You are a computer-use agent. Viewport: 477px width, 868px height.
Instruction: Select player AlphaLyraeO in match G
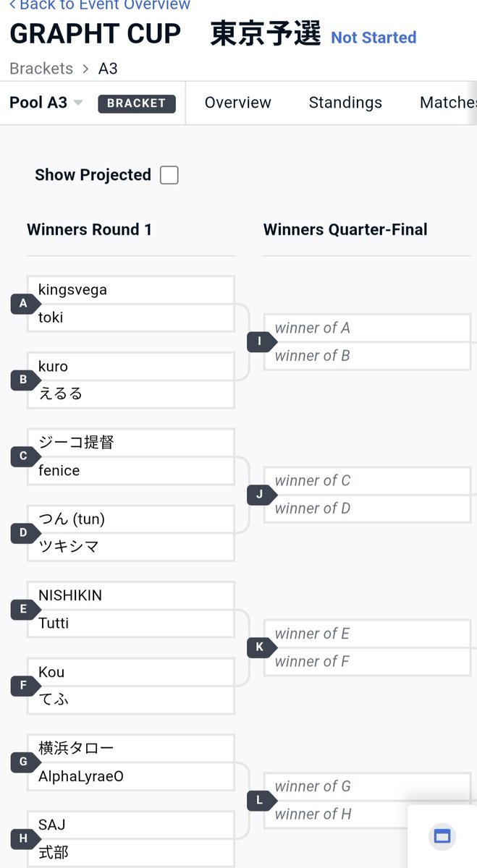tap(131, 776)
